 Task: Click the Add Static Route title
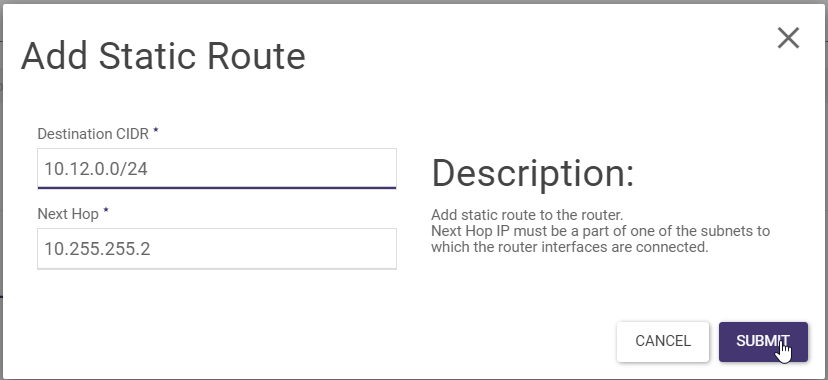[x=163, y=56]
